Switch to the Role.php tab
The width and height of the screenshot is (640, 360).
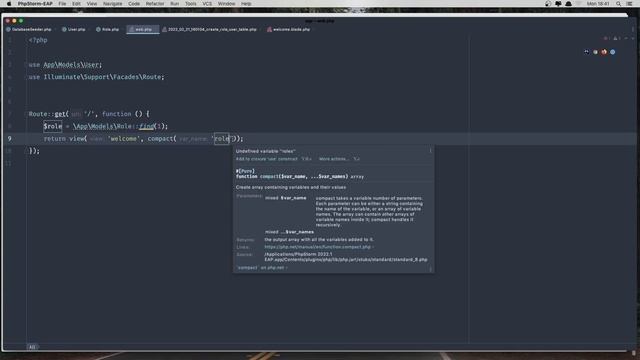coord(108,29)
